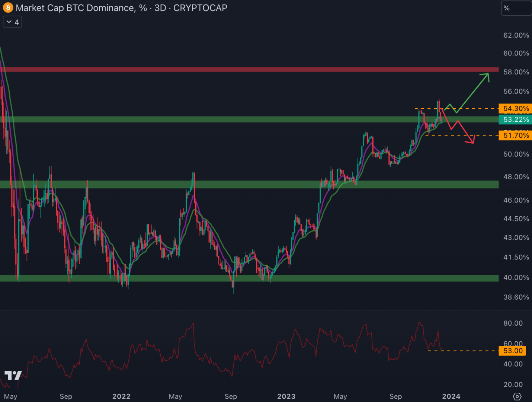Click the 54.30% orange price label

pos(516,109)
